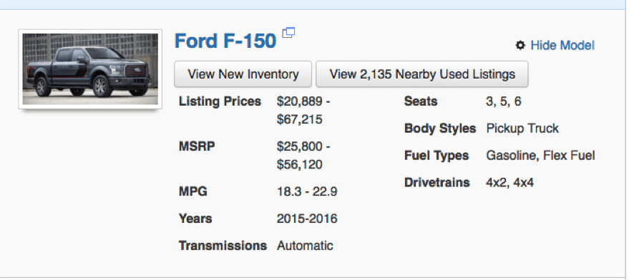Click the MPG value 18.3 - 22.9
The height and width of the screenshot is (280, 644).
[x=307, y=191]
